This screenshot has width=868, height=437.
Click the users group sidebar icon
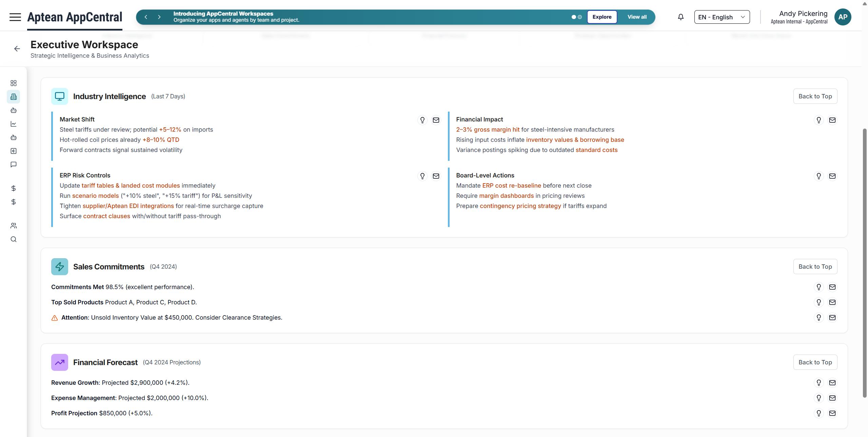click(x=14, y=226)
